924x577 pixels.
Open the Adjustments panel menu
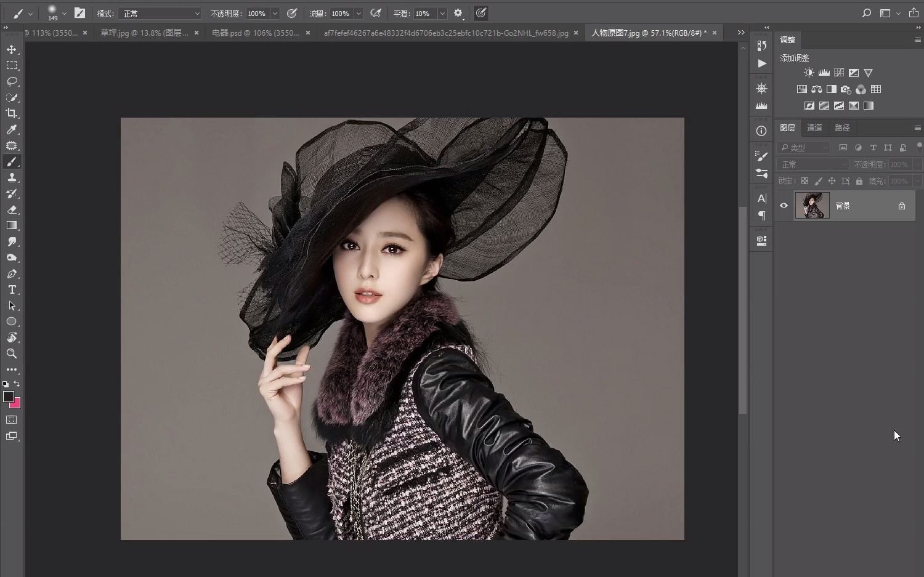[x=917, y=39]
